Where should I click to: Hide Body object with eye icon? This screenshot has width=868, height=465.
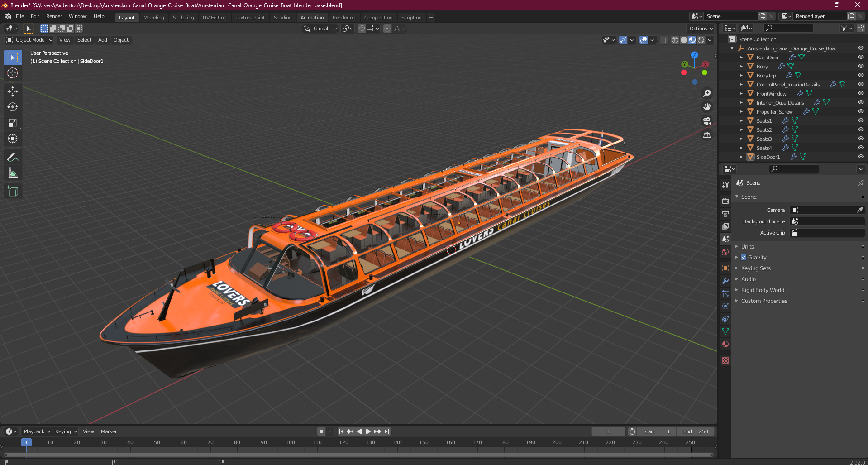click(861, 66)
